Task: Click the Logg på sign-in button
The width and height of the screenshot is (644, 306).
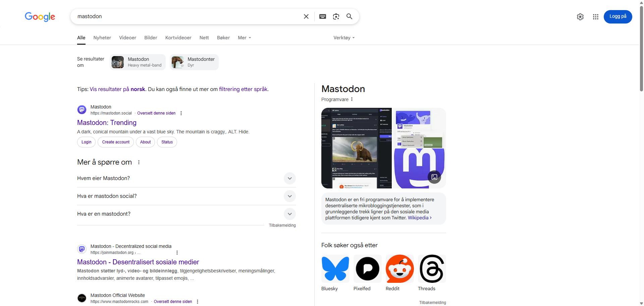Action: point(618,16)
